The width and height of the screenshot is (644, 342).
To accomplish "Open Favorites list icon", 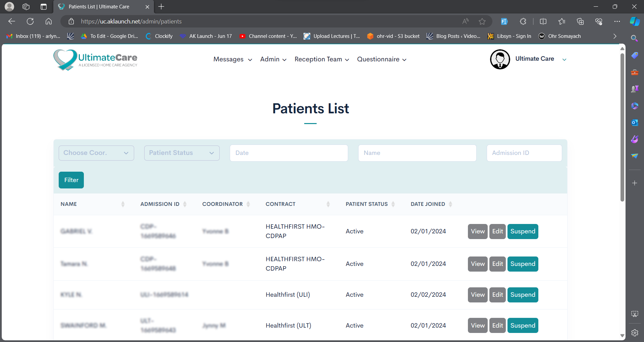I will [562, 21].
